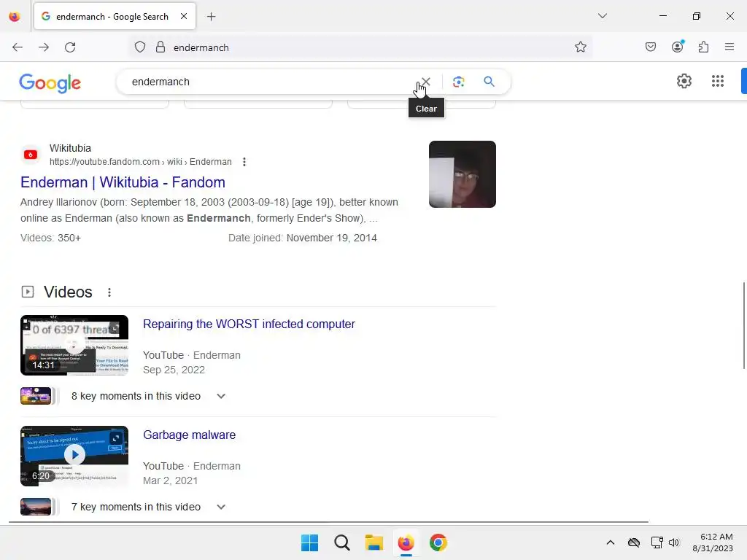Open the tracking protection shield

(139, 47)
